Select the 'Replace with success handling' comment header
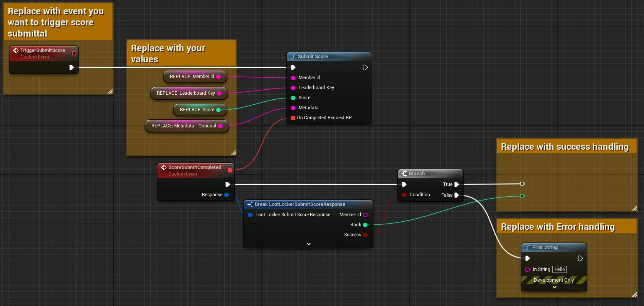The height and width of the screenshot is (306, 644). click(x=567, y=147)
